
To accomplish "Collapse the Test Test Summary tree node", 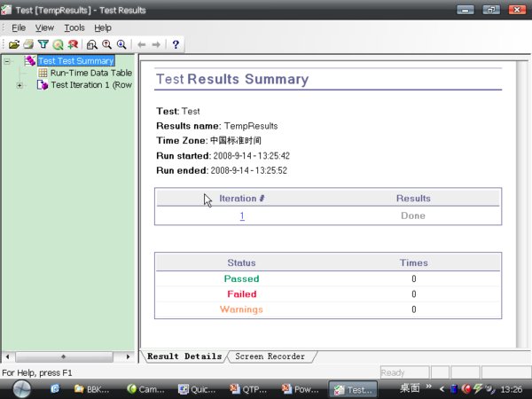I will coord(7,61).
